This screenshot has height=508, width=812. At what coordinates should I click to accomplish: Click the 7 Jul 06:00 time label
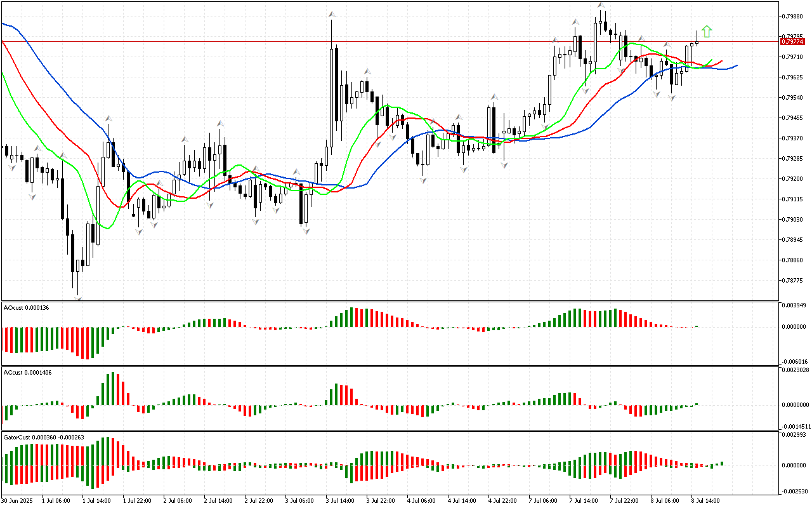543,500
